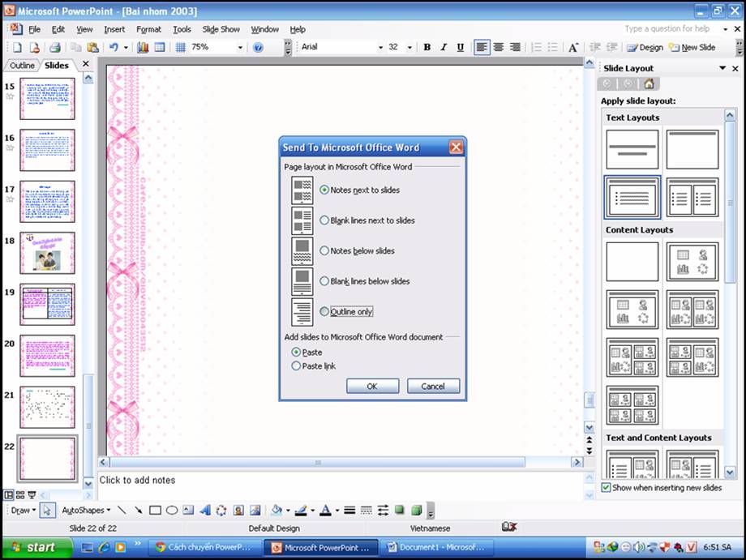This screenshot has height=560, width=746.
Task: Open the Design task pane
Action: [x=645, y=48]
